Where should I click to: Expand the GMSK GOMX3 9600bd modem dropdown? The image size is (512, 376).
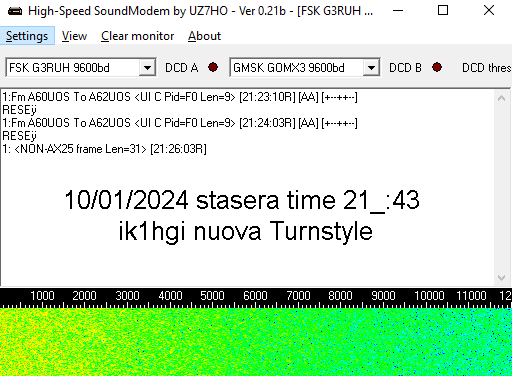click(371, 68)
